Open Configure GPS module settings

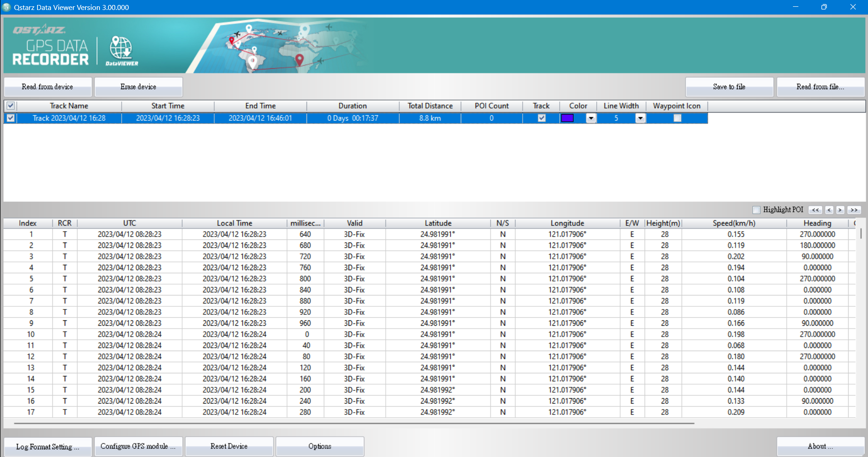[x=138, y=446]
